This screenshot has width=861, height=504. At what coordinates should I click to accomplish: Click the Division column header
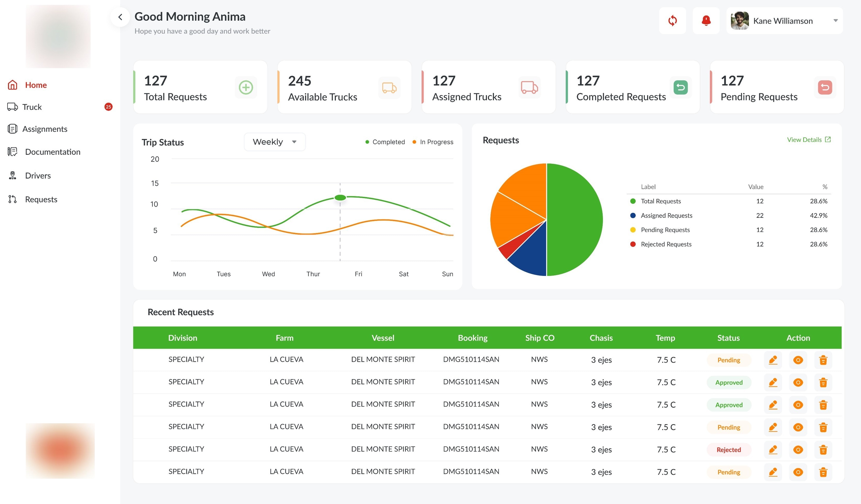click(x=183, y=338)
